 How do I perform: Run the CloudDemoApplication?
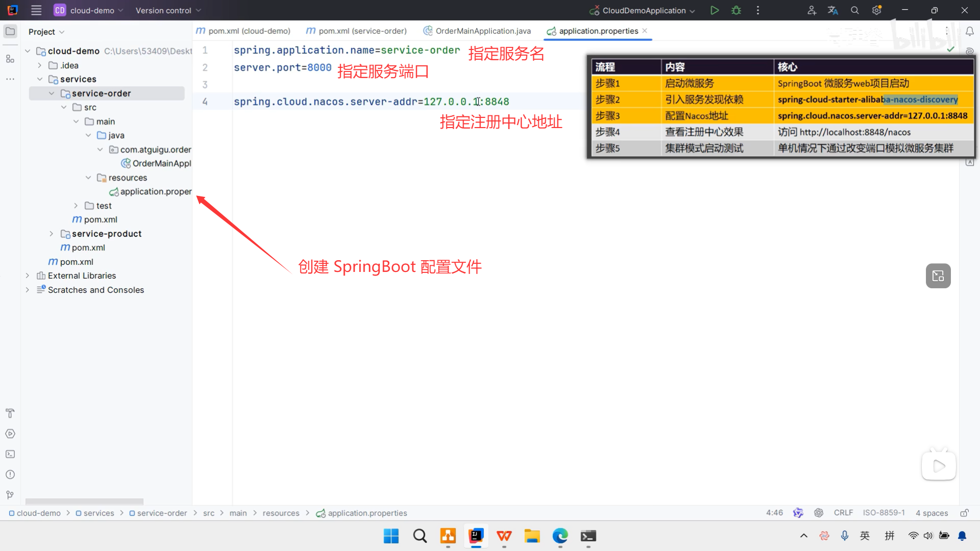pos(714,10)
